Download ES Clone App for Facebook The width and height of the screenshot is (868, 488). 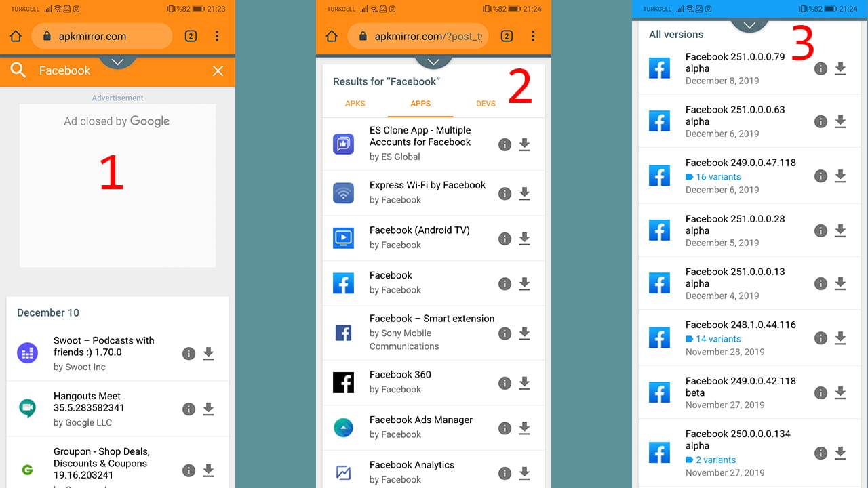pyautogui.click(x=524, y=144)
